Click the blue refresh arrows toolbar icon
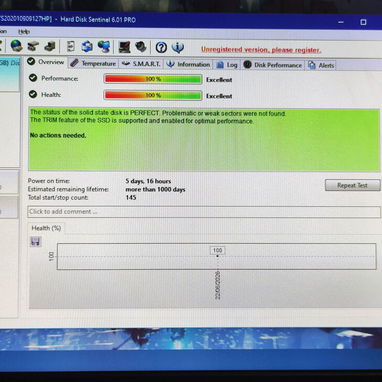382x382 pixels. click(87, 46)
